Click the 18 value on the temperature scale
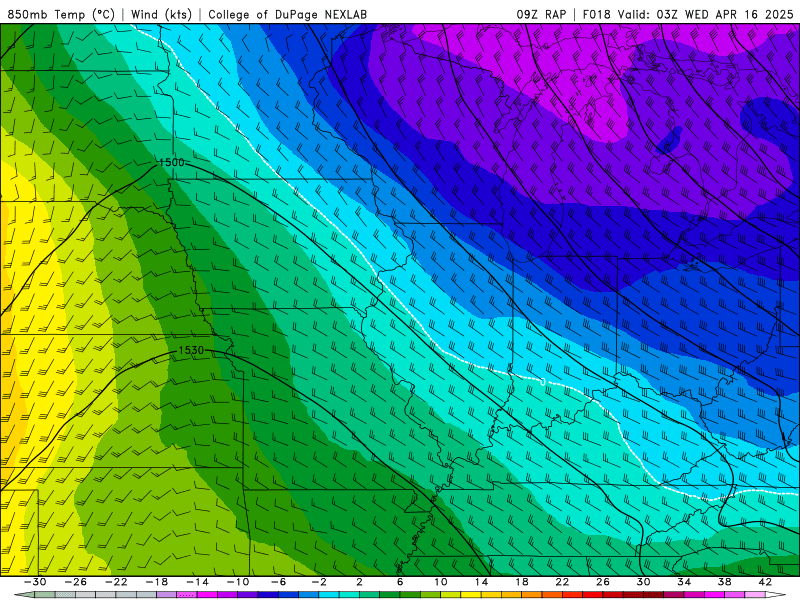Viewport: 800px width, 600px height. click(521, 582)
